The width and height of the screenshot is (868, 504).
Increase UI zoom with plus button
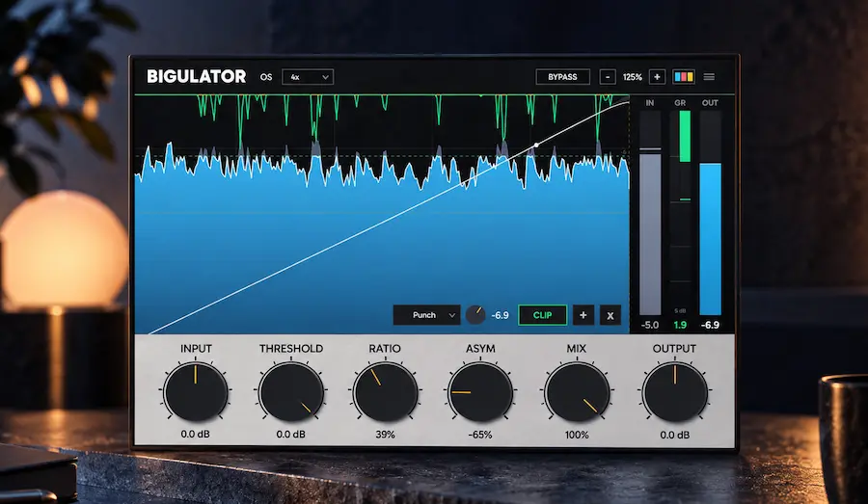(657, 77)
